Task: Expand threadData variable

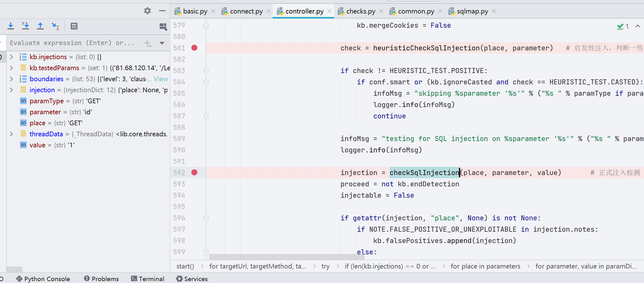Action: pos(11,134)
